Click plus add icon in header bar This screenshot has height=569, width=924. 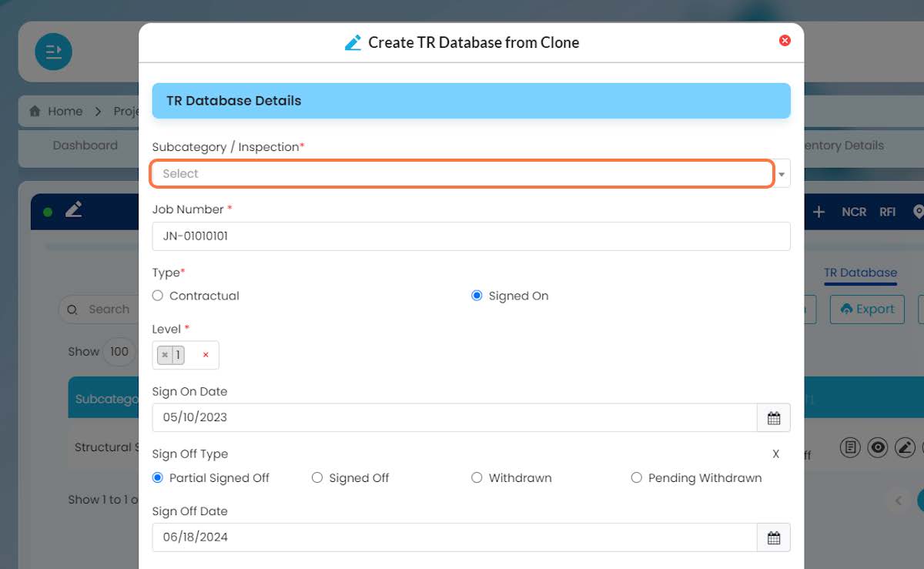819,212
